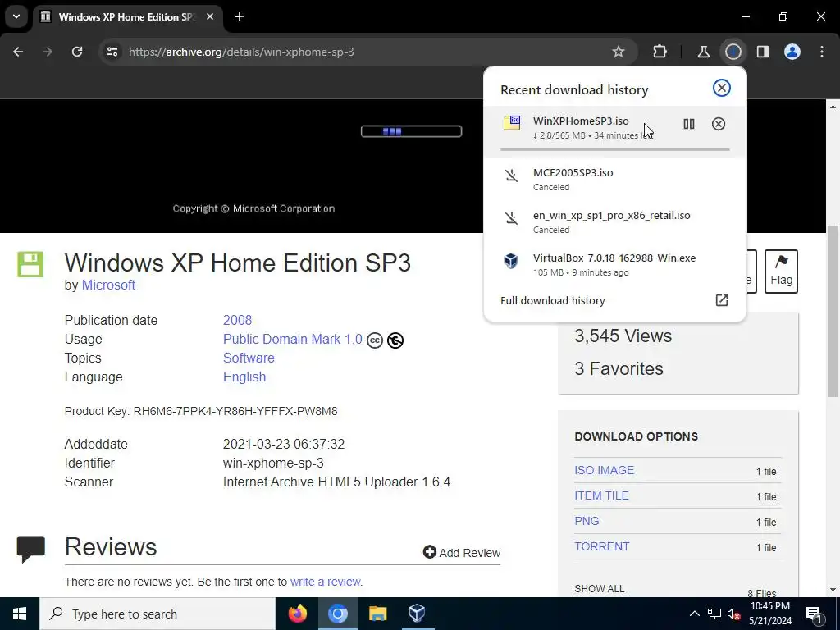
Task: Pause the WinXPHomeSP3.iso download
Action: 689,125
